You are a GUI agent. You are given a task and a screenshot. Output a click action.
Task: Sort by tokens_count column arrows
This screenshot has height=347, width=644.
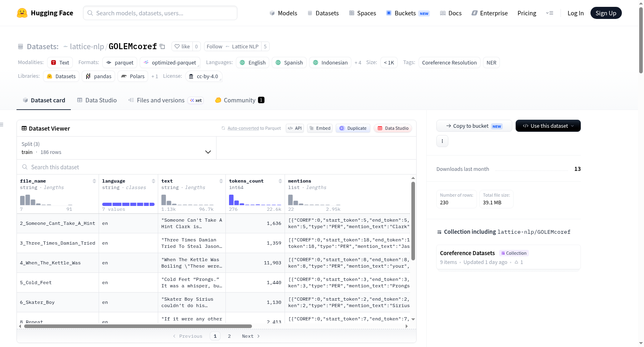click(x=280, y=181)
